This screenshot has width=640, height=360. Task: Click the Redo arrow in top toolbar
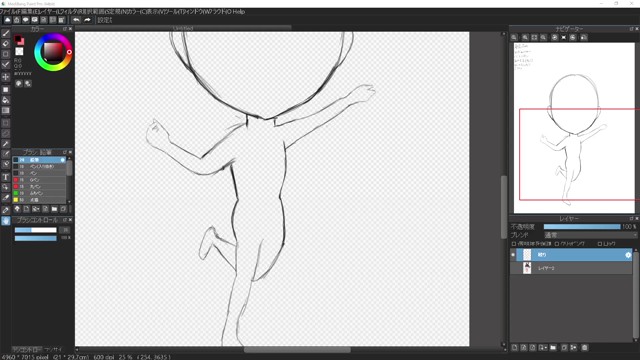coord(87,20)
